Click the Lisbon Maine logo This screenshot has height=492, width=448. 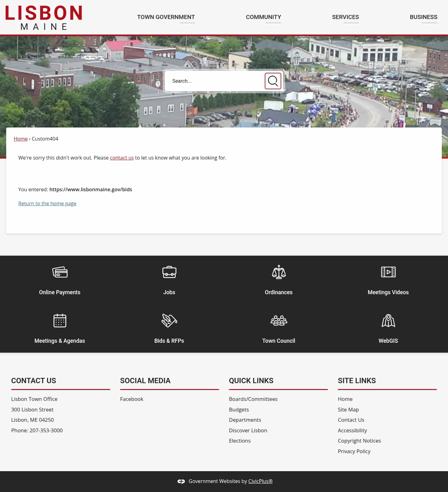(x=44, y=17)
